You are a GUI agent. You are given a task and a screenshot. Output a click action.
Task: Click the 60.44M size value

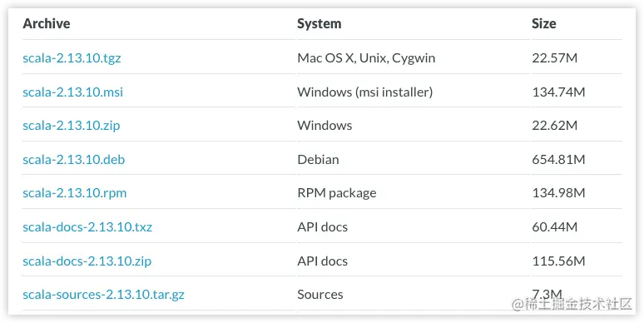point(555,226)
